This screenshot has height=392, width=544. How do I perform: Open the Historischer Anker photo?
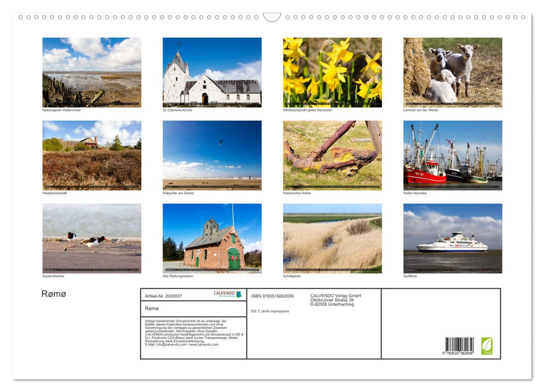pos(332,155)
